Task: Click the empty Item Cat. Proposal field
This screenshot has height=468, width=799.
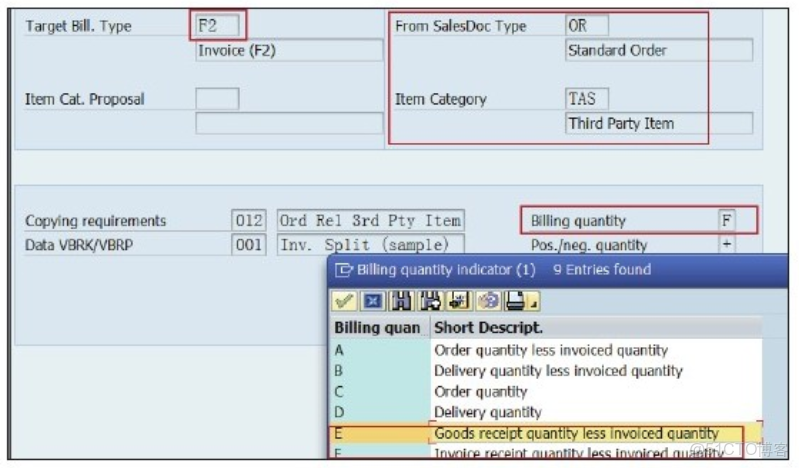Action: pyautogui.click(x=218, y=98)
